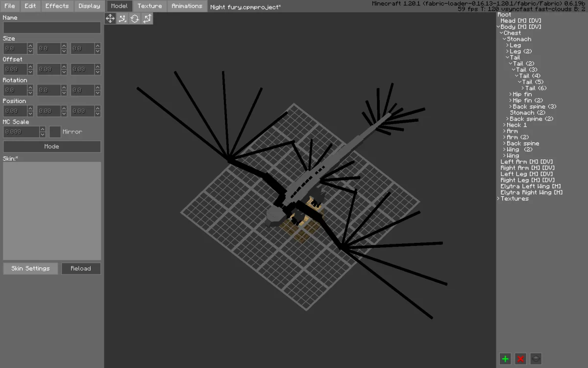588x368 pixels.
Task: Select the Move (drag position) gizmo tool
Action: coord(110,18)
